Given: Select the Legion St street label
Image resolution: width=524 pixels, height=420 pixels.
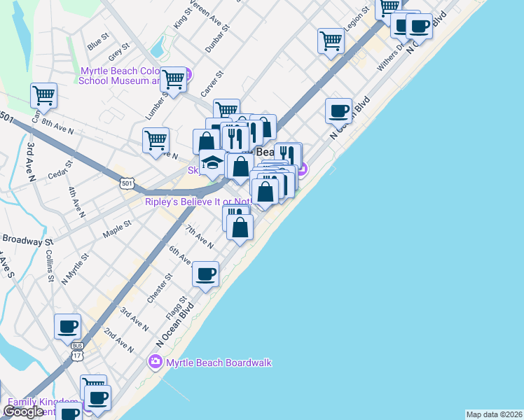Looking at the screenshot, I should [357, 19].
